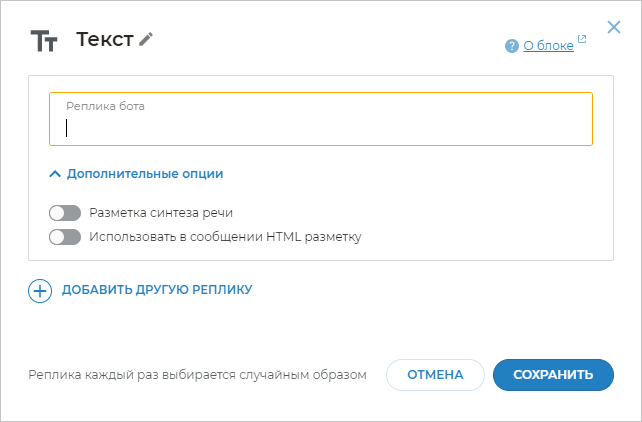Click the Реплика бота field label
The width and height of the screenshot is (642, 422).
(105, 105)
